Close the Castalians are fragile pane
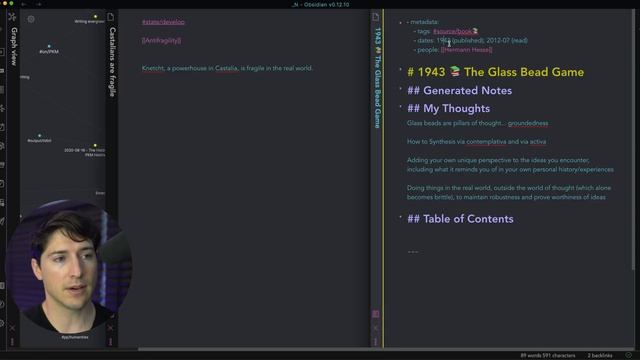 pyautogui.click(x=110, y=328)
